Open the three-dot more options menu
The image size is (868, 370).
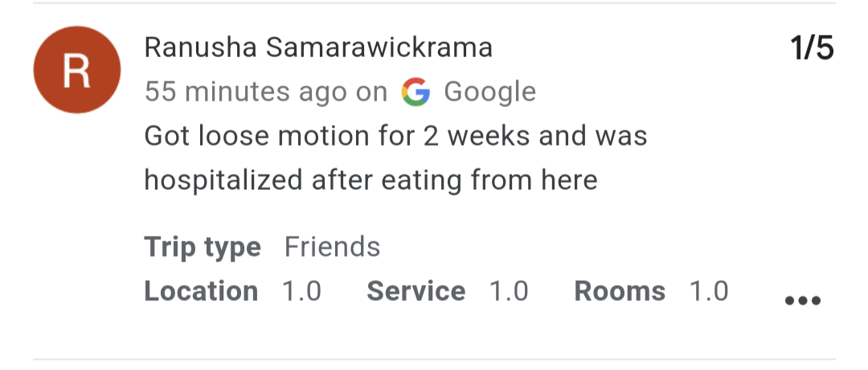[803, 300]
